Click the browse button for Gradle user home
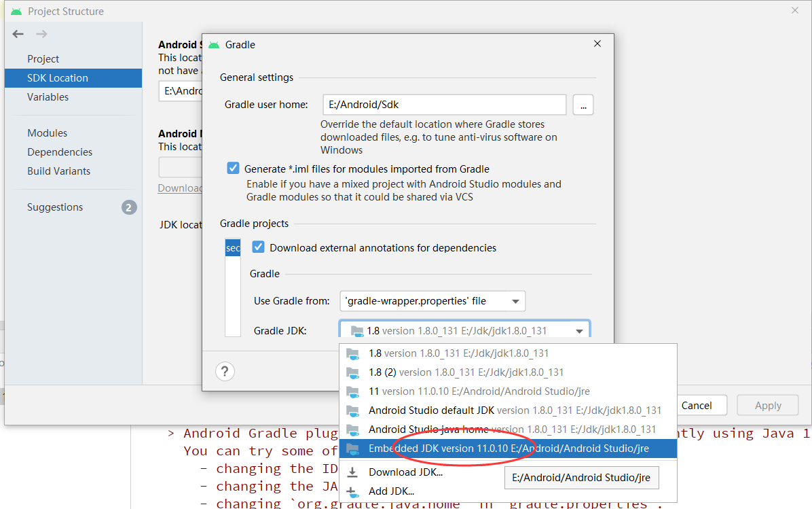The width and height of the screenshot is (812, 509). click(x=583, y=105)
